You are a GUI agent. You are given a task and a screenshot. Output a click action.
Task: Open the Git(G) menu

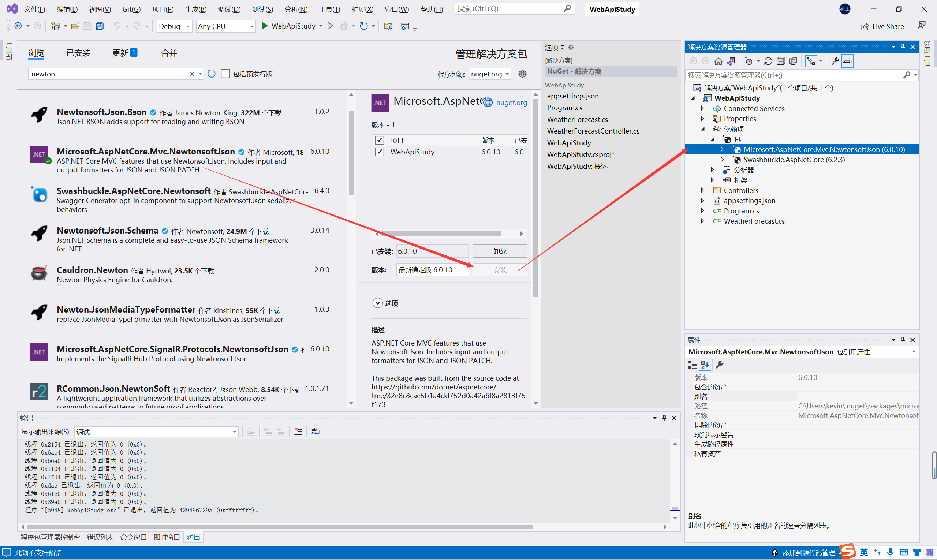click(x=131, y=9)
